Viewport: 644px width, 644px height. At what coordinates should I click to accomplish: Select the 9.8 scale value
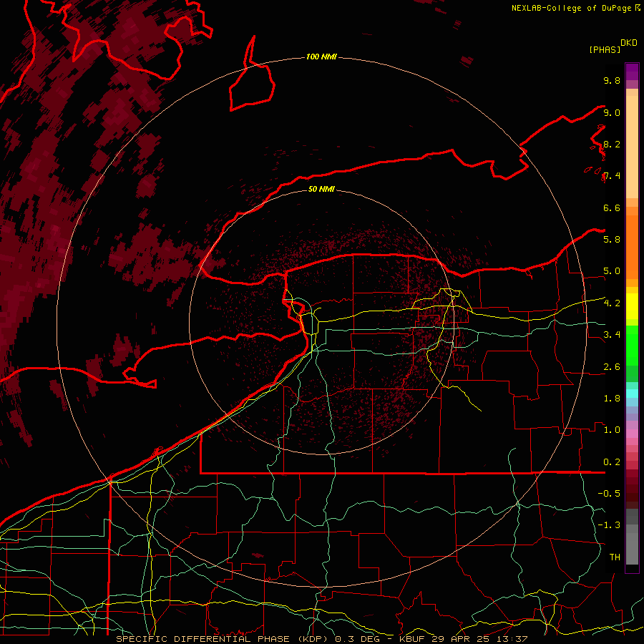click(612, 80)
